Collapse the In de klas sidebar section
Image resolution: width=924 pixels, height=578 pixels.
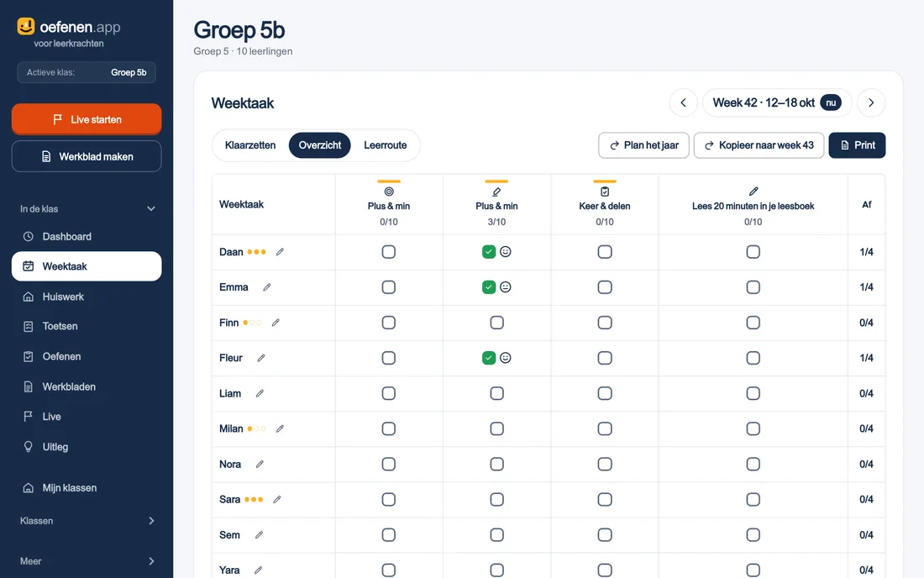click(x=151, y=208)
